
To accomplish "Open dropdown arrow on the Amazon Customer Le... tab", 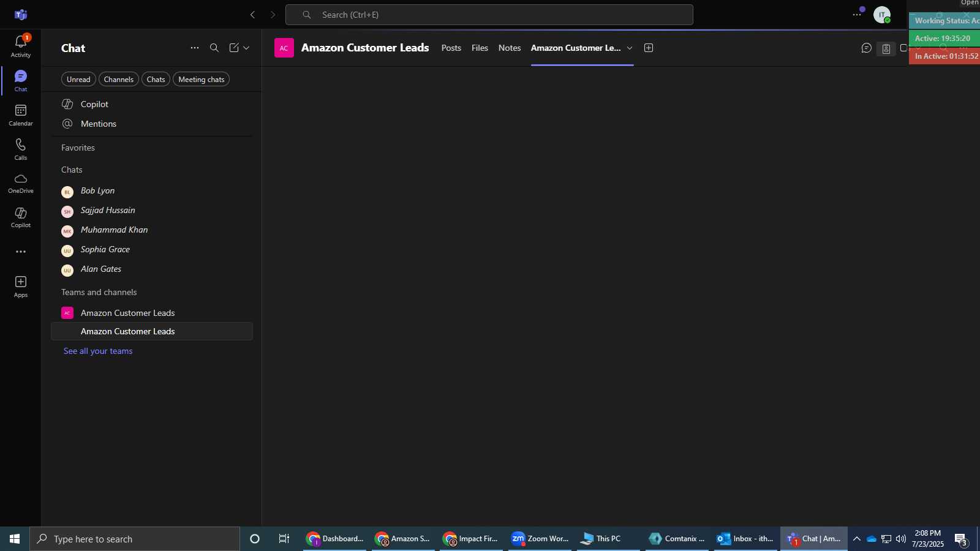I will pos(630,48).
